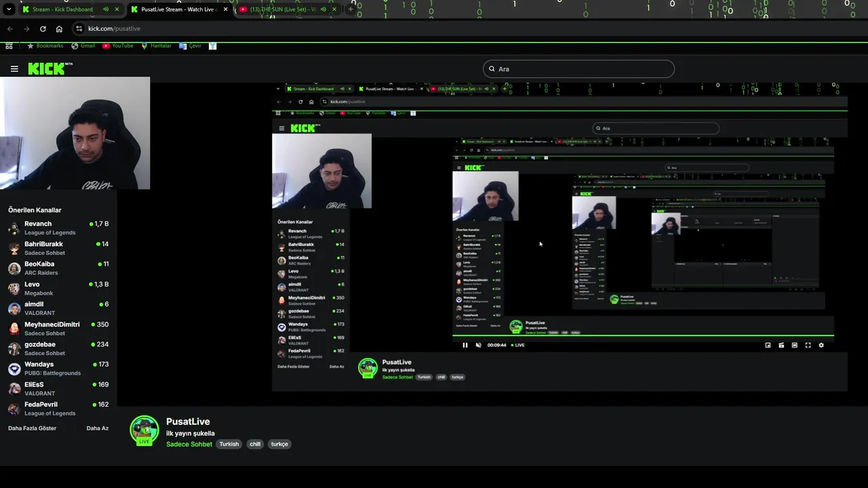Open BeoKaiba avatar in the main left sidebar

14,268
